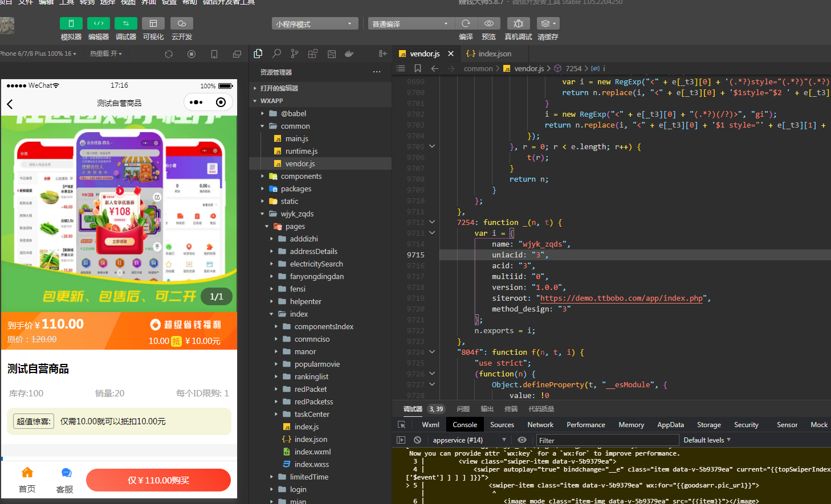Switch to the Network tab
The height and width of the screenshot is (504, 831).
540,424
